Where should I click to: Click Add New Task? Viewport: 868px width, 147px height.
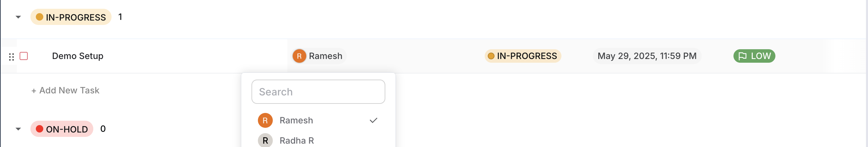pos(66,90)
